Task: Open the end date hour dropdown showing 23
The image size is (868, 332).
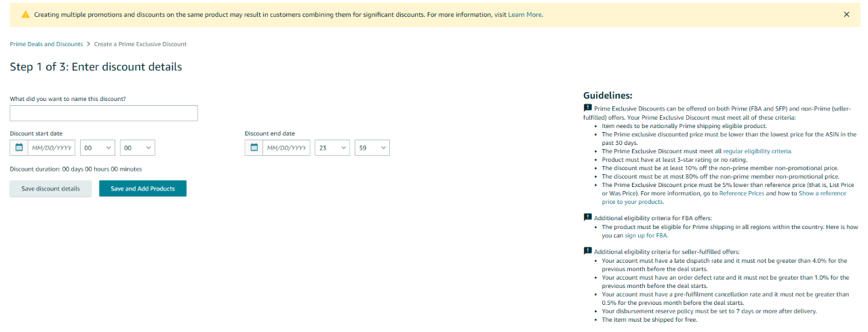Action: (332, 148)
